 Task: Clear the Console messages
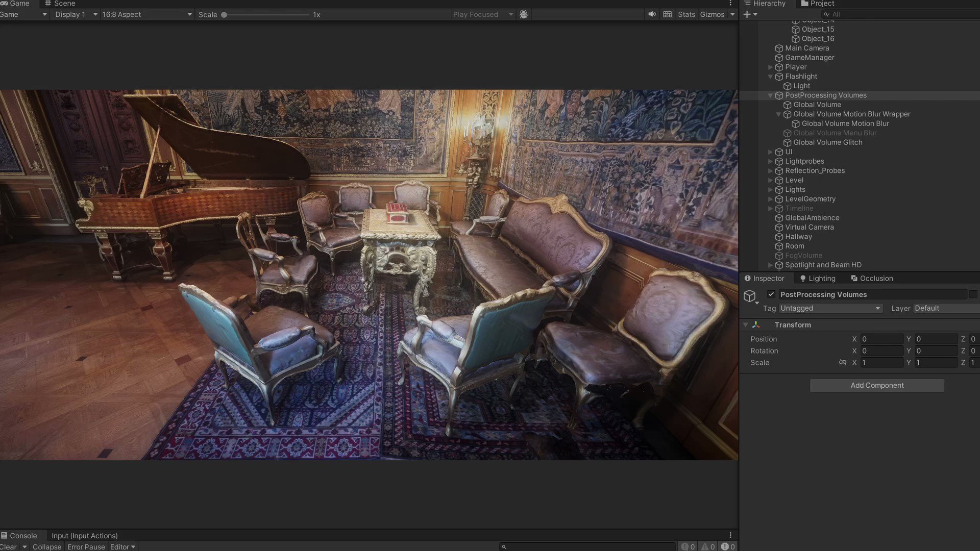pyautogui.click(x=8, y=546)
